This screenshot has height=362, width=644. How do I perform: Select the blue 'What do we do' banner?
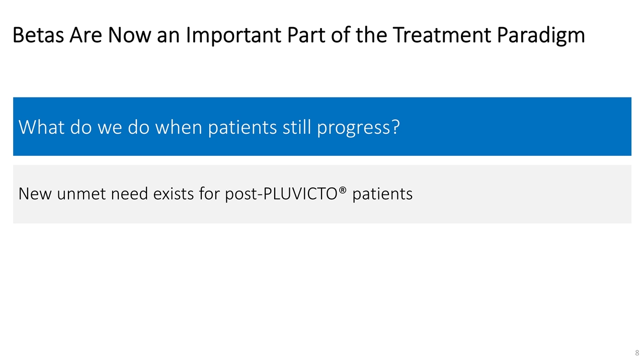(322, 127)
